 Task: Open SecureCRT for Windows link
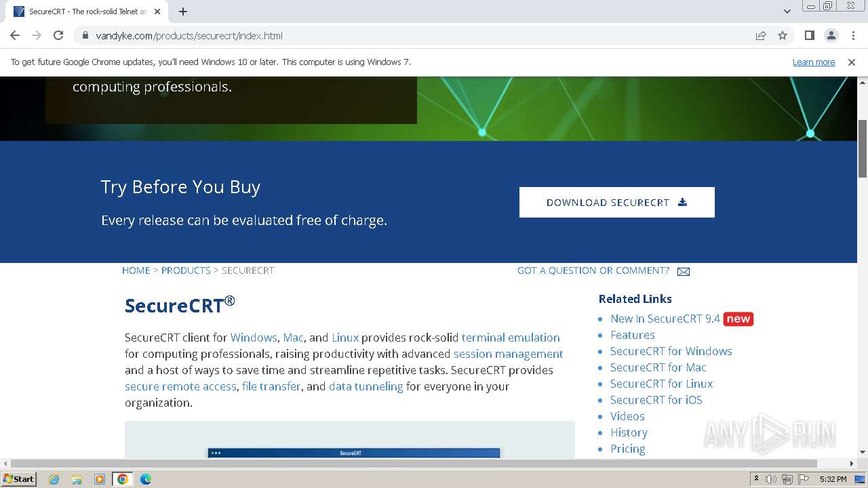[x=671, y=351]
